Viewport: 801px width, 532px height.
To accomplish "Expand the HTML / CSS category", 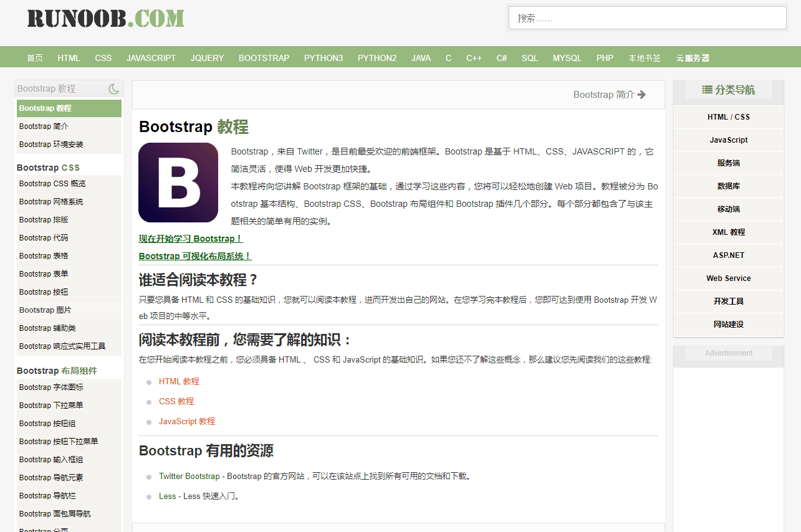I will (x=728, y=117).
